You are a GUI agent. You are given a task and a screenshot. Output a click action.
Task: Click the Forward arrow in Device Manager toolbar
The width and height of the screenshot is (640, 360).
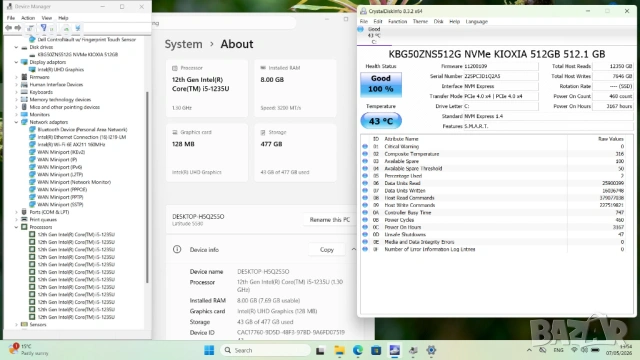click(x=18, y=28)
